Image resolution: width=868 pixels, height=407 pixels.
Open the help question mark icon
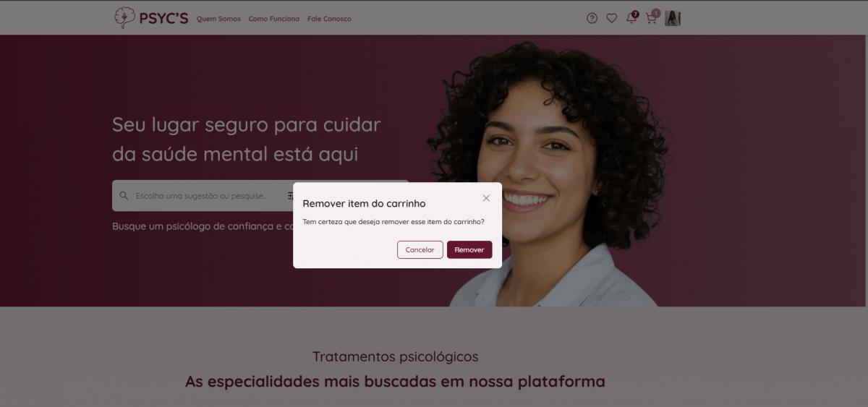tap(592, 18)
